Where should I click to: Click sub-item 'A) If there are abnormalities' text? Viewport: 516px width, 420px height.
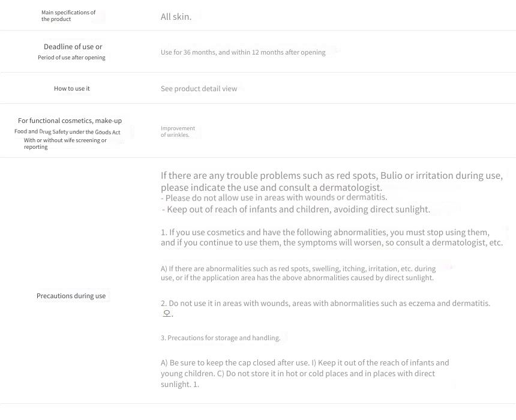[x=298, y=273]
